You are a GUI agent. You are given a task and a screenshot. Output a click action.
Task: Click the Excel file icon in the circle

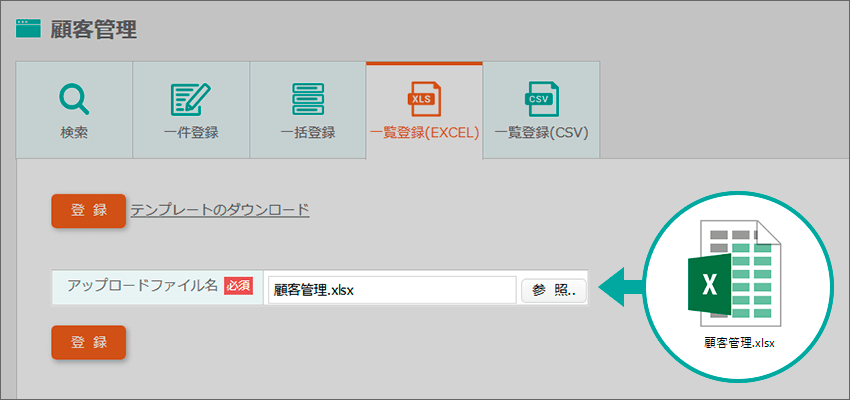[x=735, y=275]
